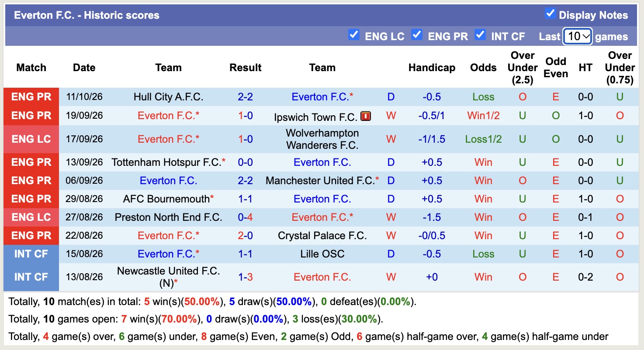Uncheck the ENG LC filter checkbox
This screenshot has height=350, width=644.
pos(354,34)
